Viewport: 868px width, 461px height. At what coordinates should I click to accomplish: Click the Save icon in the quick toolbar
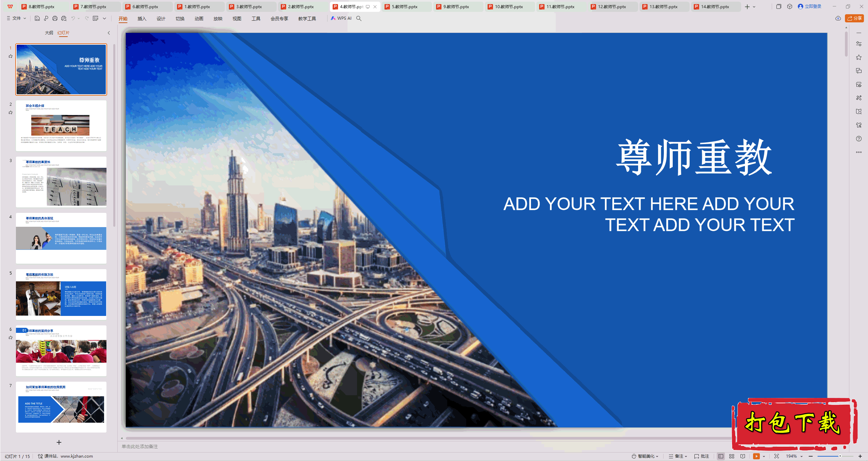[x=37, y=18]
